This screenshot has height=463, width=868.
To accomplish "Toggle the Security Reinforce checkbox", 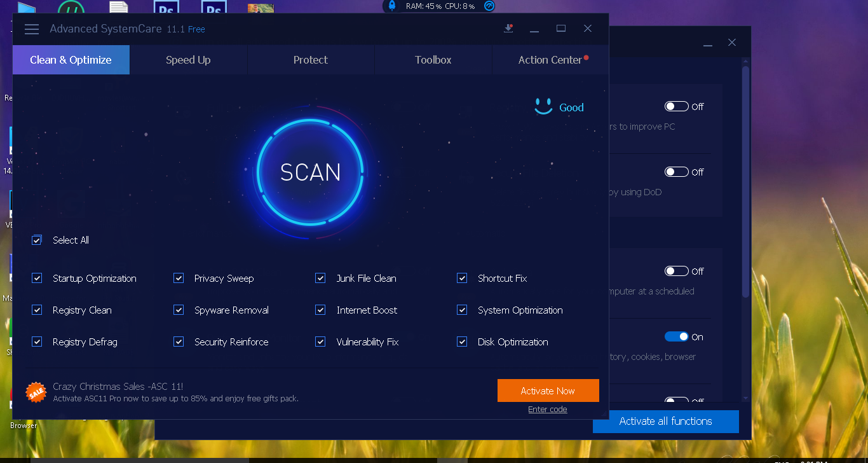I will [x=179, y=342].
